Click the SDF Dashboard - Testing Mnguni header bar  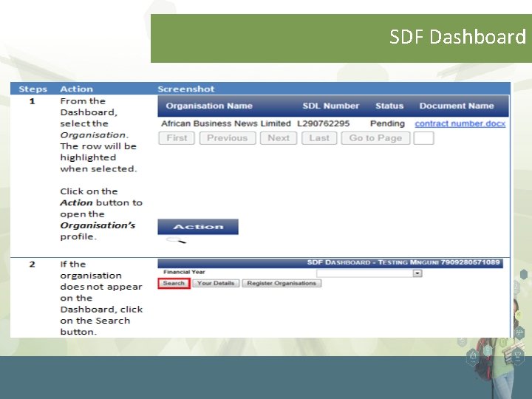click(330, 263)
